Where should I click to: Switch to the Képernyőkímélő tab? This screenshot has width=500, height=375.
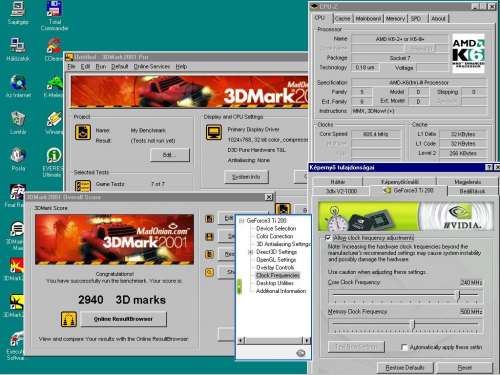[x=400, y=182]
